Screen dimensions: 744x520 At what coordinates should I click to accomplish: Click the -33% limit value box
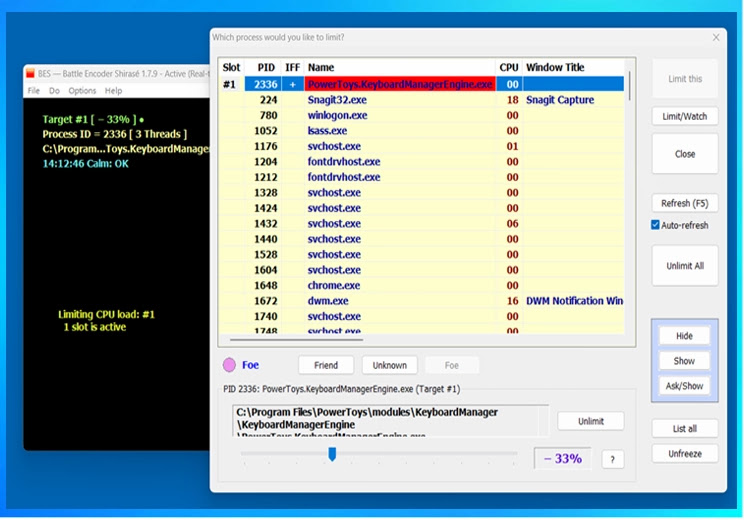pyautogui.click(x=563, y=458)
